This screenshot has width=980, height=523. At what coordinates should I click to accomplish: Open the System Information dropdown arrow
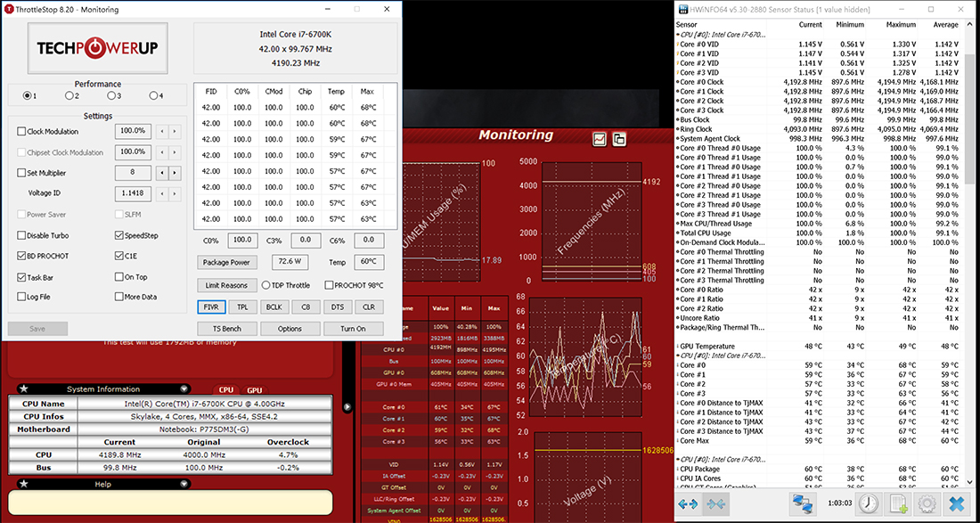(x=184, y=388)
